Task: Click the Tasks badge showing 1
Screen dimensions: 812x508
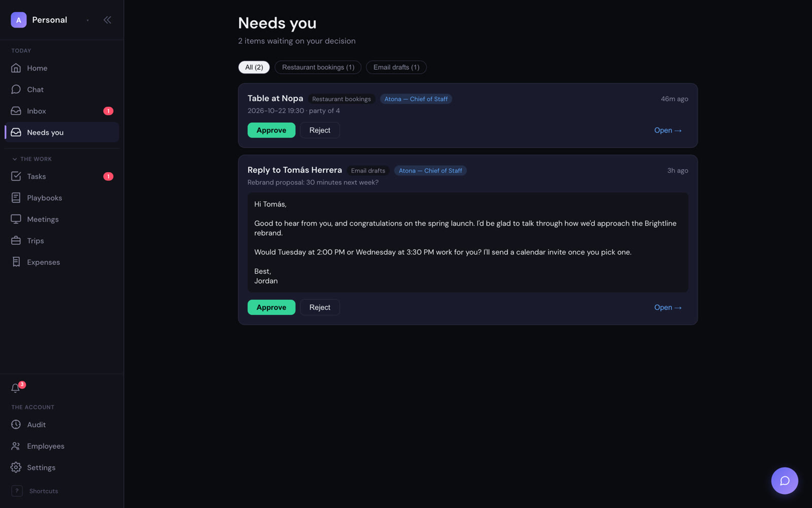Action: click(x=108, y=176)
